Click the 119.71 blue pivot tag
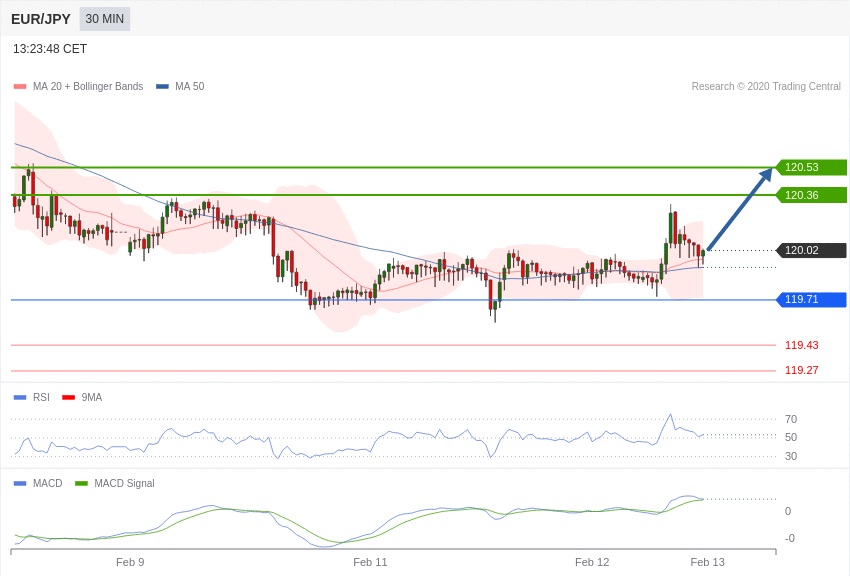The image size is (850, 576). pyautogui.click(x=811, y=299)
